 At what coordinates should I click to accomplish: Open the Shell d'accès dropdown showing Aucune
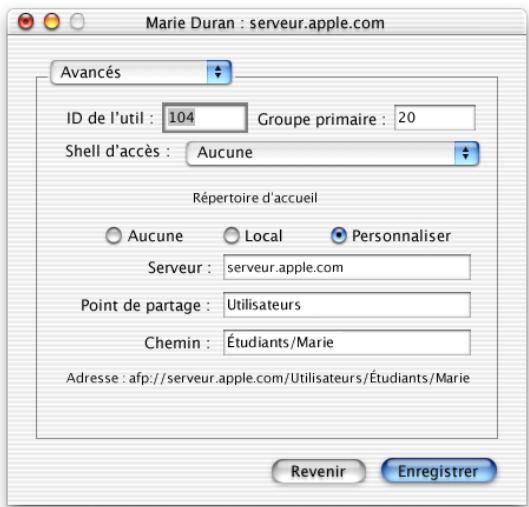(332, 153)
